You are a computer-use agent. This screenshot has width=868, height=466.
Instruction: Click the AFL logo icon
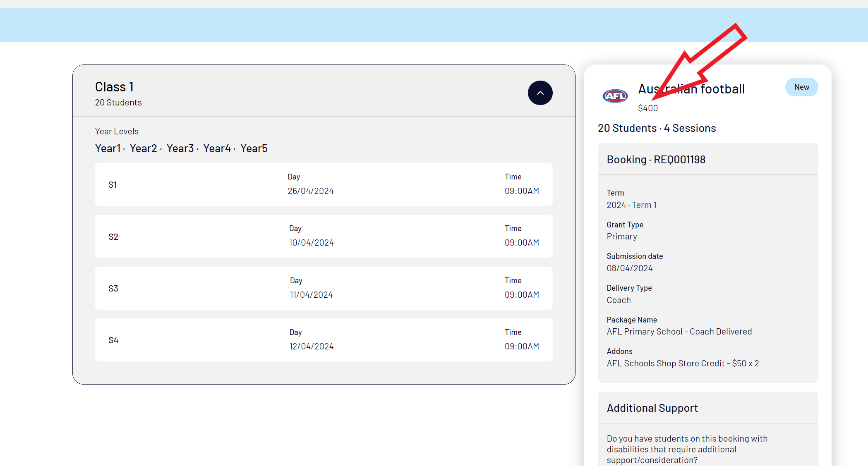tap(615, 96)
